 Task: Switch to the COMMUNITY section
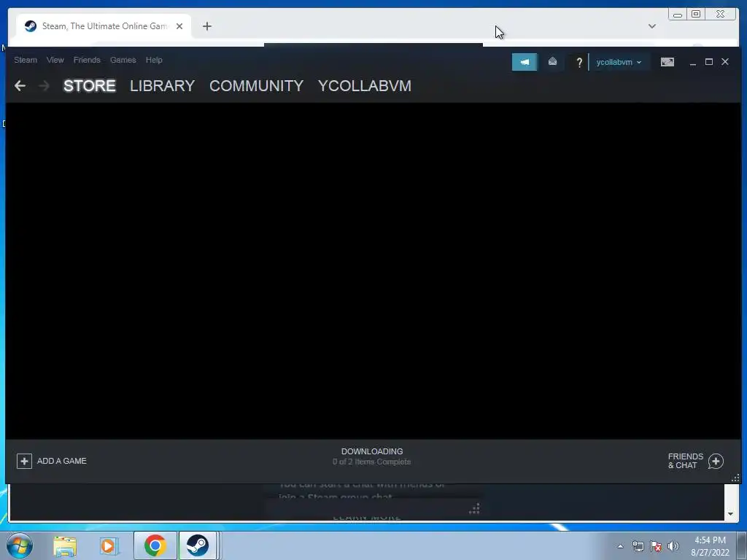(256, 86)
